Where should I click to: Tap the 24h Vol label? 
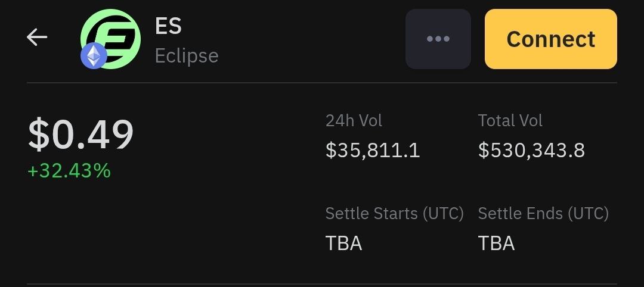point(354,120)
